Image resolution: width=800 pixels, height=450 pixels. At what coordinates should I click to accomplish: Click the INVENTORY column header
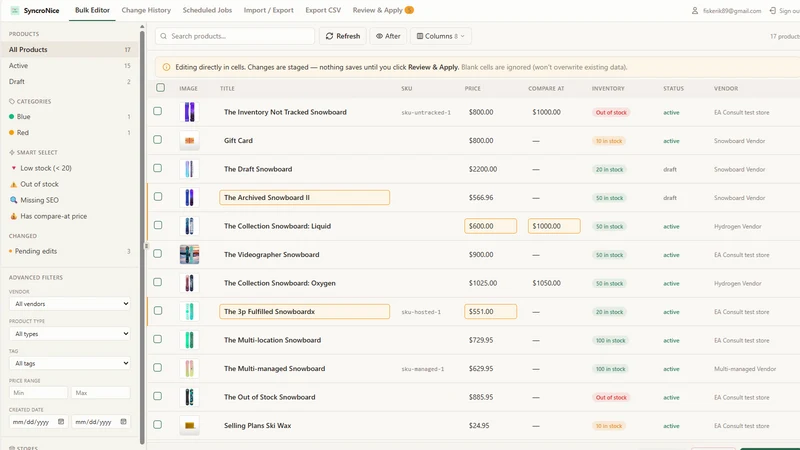608,88
